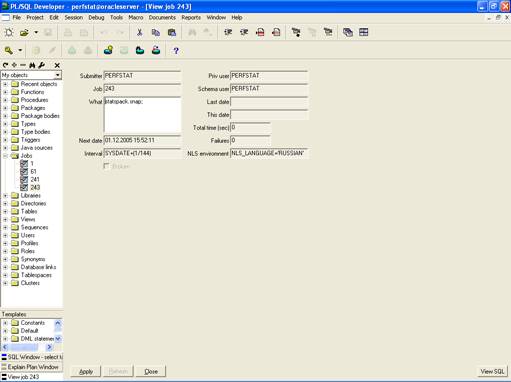The image size is (511, 382).
Task: Open the File menu
Action: 17,17
